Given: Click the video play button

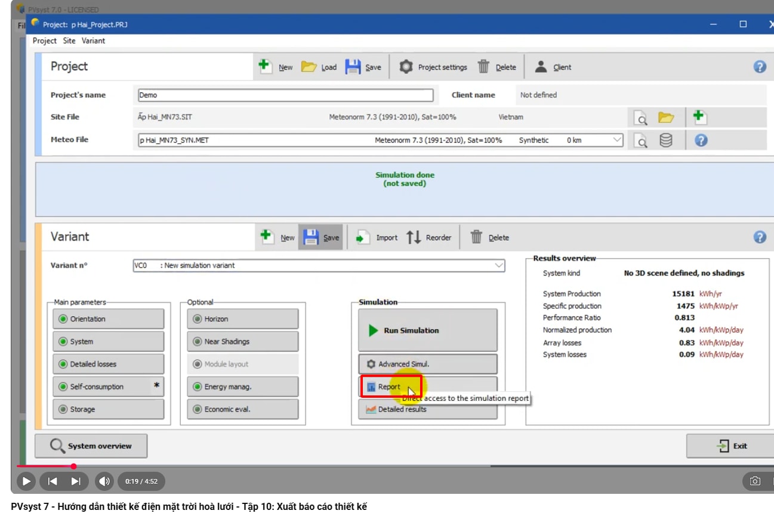Looking at the screenshot, I should coord(26,481).
